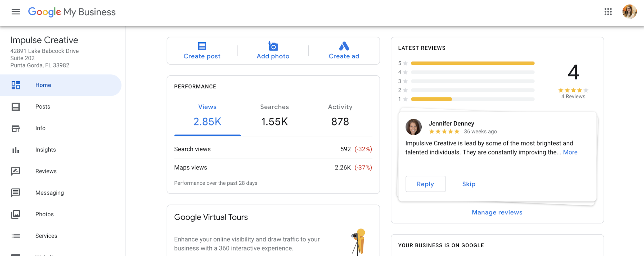Click the Add photo camera icon

(x=273, y=46)
